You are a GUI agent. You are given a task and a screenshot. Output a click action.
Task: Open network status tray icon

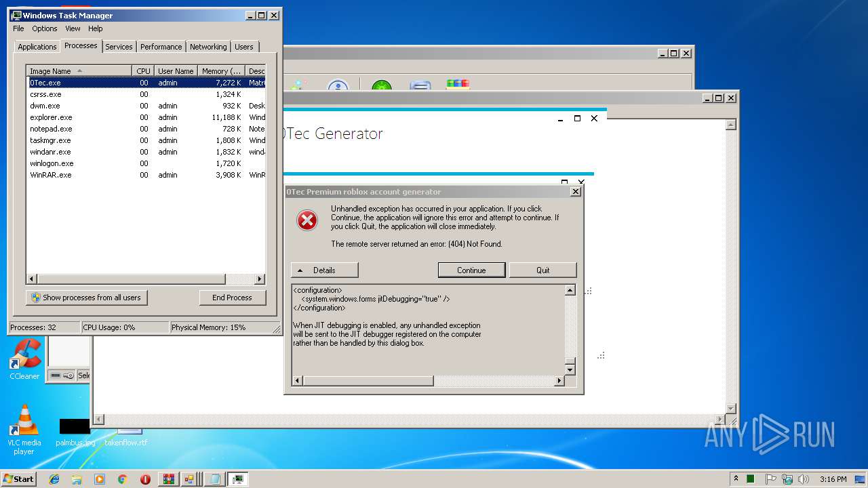point(787,479)
